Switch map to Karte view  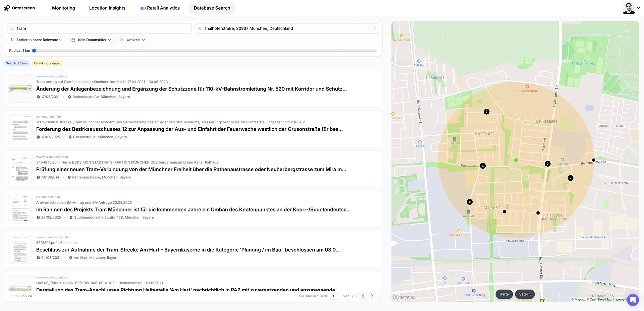[x=504, y=294]
